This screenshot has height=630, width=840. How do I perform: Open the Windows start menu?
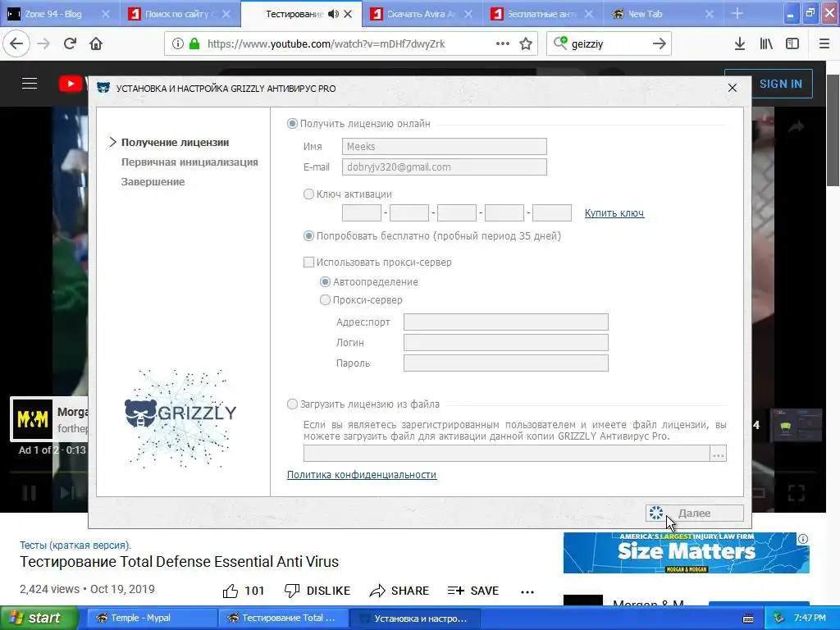pyautogui.click(x=39, y=618)
